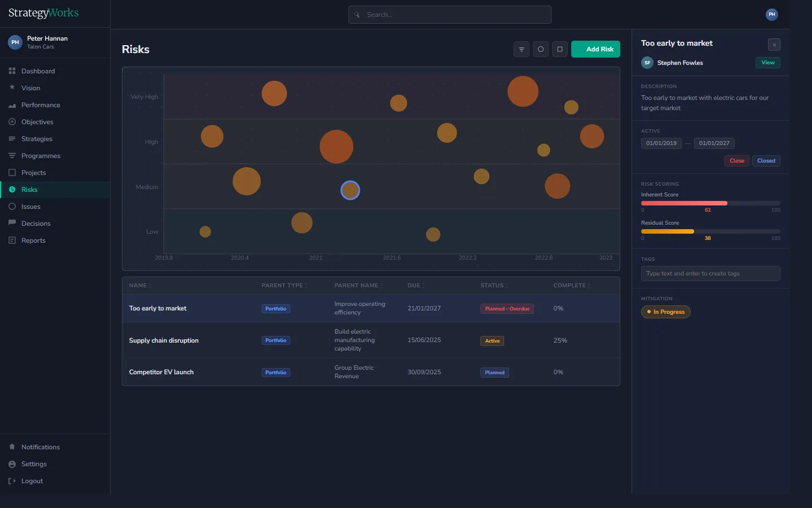Click the tags input field to create tags

click(710, 273)
